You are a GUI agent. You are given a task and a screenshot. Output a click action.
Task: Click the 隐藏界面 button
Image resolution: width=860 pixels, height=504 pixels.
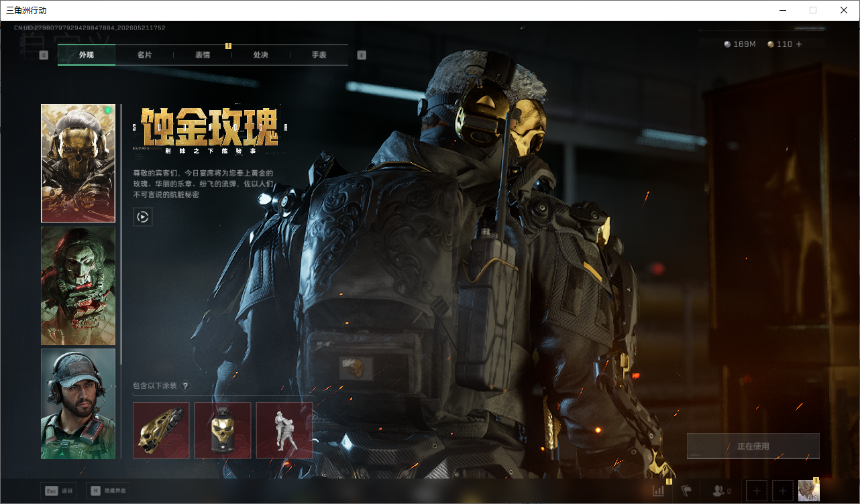[109, 491]
